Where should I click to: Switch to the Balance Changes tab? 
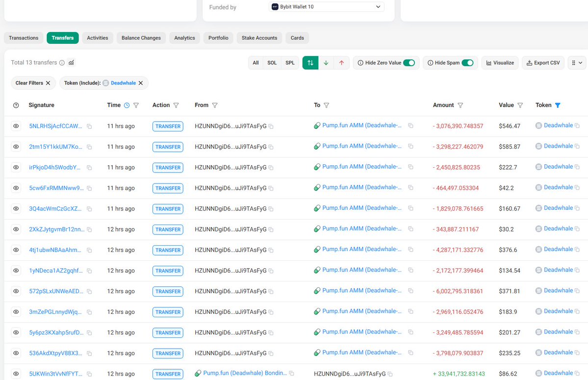[x=141, y=38]
